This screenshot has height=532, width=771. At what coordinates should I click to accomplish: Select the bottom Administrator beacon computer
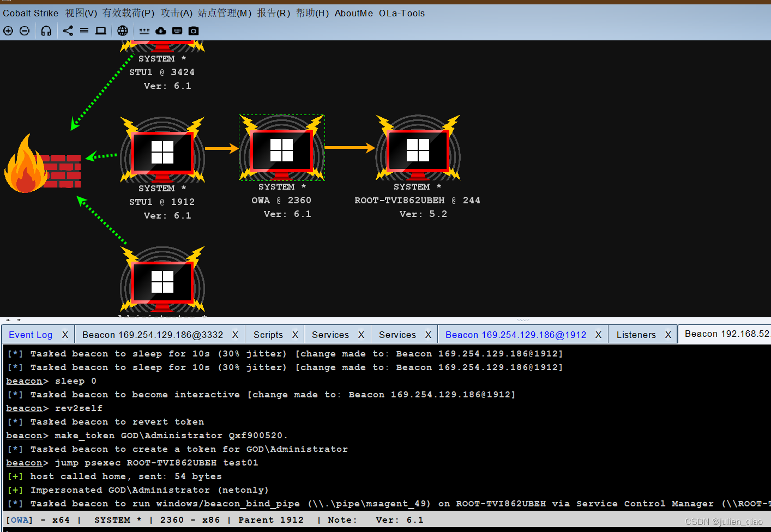(x=162, y=280)
